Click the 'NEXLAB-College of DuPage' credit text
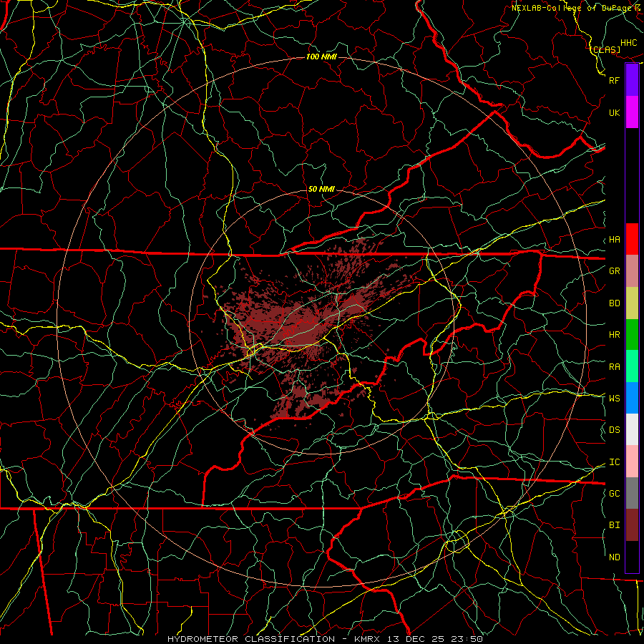 (x=572, y=8)
